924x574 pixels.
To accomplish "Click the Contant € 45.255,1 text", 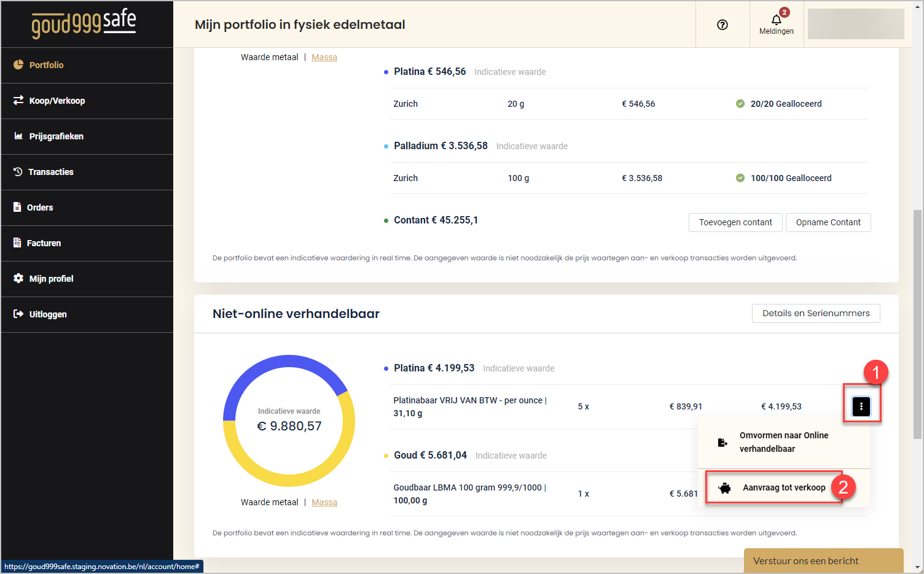I will [x=436, y=220].
